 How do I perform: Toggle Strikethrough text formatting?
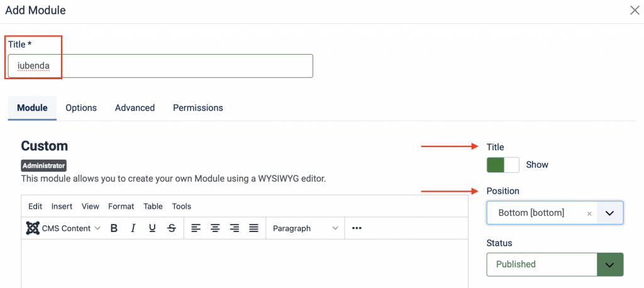point(172,228)
